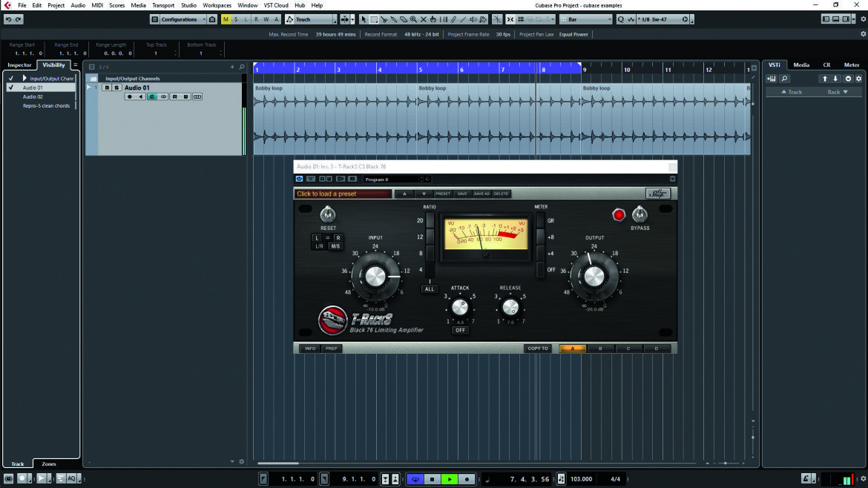
Task: Flip the T-RackS RESET switch
Action: point(328,214)
